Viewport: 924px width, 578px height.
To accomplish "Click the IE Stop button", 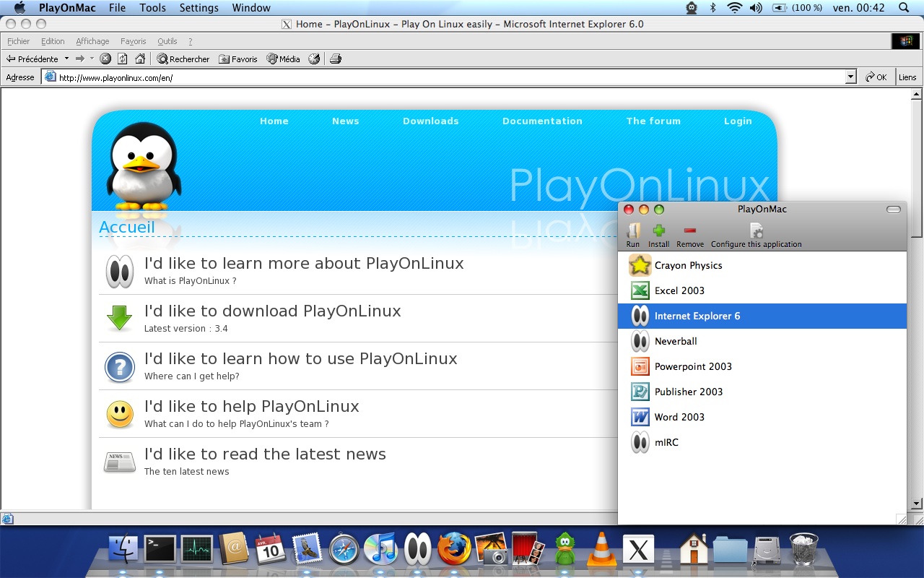I will click(105, 59).
